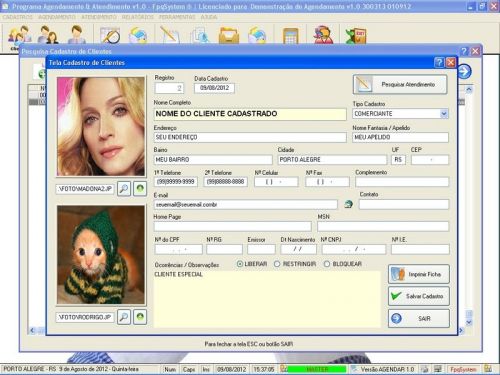The height and width of the screenshot is (375, 500).
Task: Click green icon next to Rodrigo photo path
Action: tap(140, 317)
